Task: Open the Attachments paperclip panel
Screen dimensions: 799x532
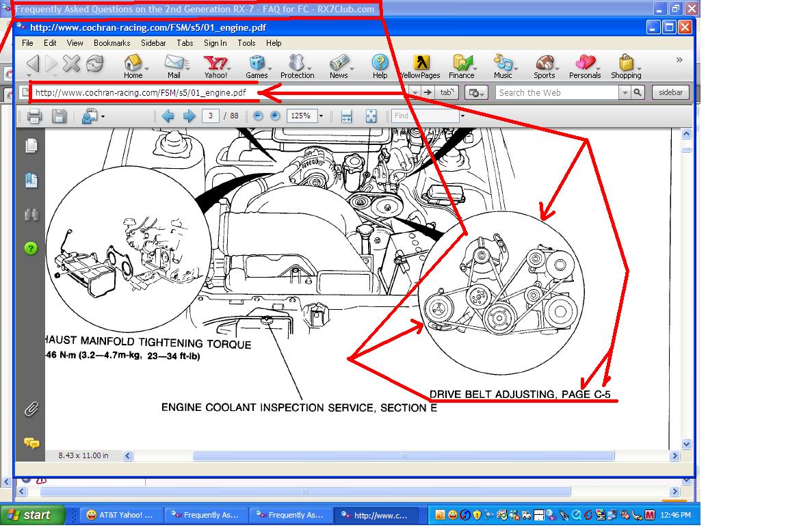Action: [31, 409]
